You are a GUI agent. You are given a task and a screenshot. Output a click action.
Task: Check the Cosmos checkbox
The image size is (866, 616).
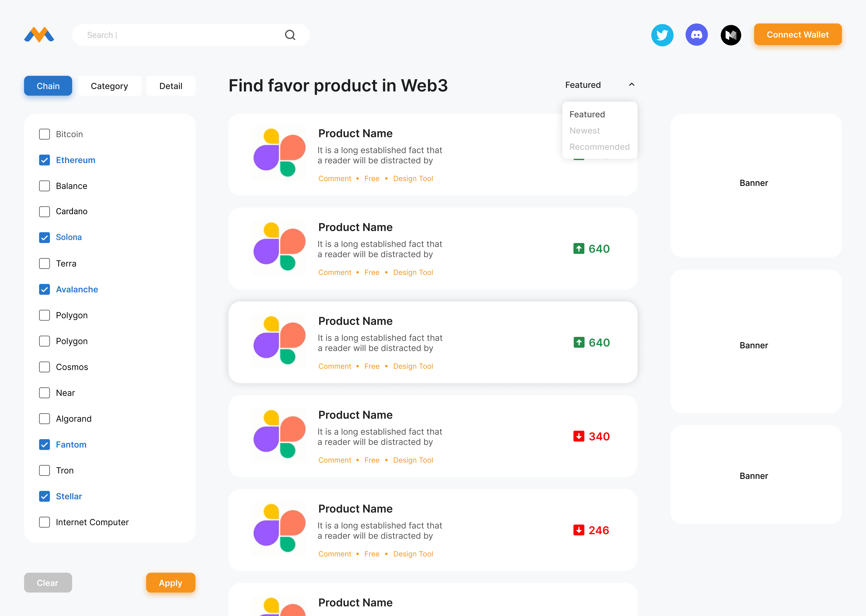[x=44, y=367]
